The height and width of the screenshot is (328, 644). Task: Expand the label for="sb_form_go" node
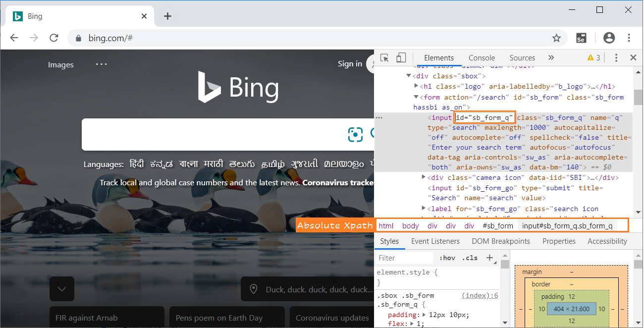[424, 209]
